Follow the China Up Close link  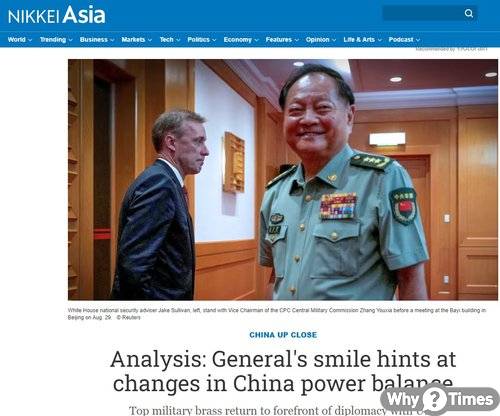[x=283, y=335]
